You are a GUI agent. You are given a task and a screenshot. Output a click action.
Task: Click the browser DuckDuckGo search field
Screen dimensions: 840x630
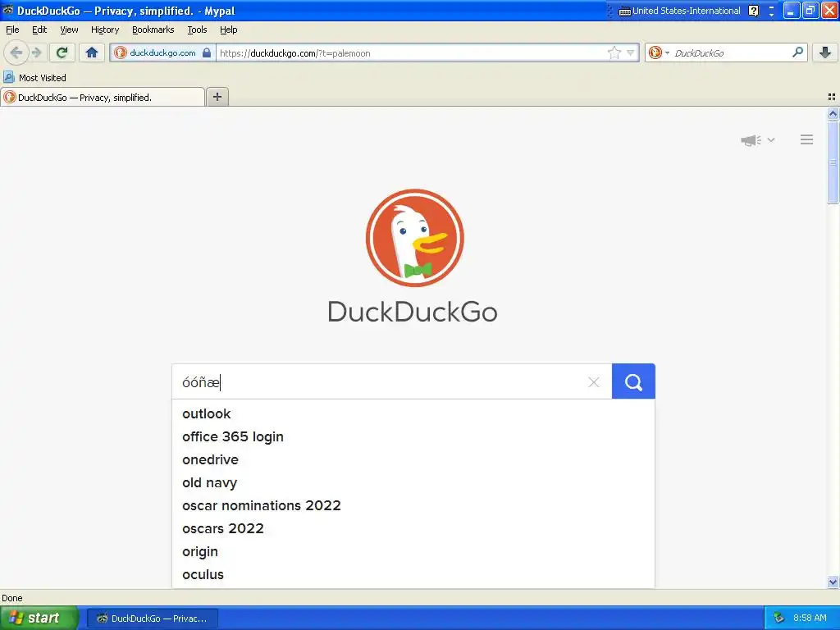[x=730, y=52]
